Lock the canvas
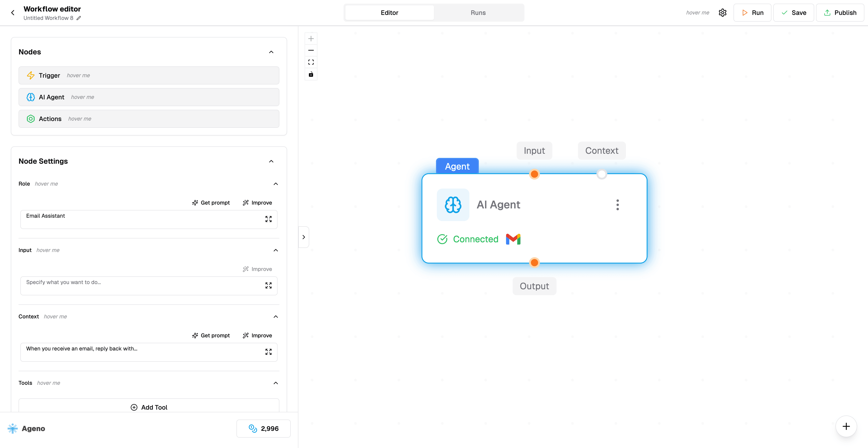Screen dimensions: 868x448 pyautogui.click(x=311, y=74)
